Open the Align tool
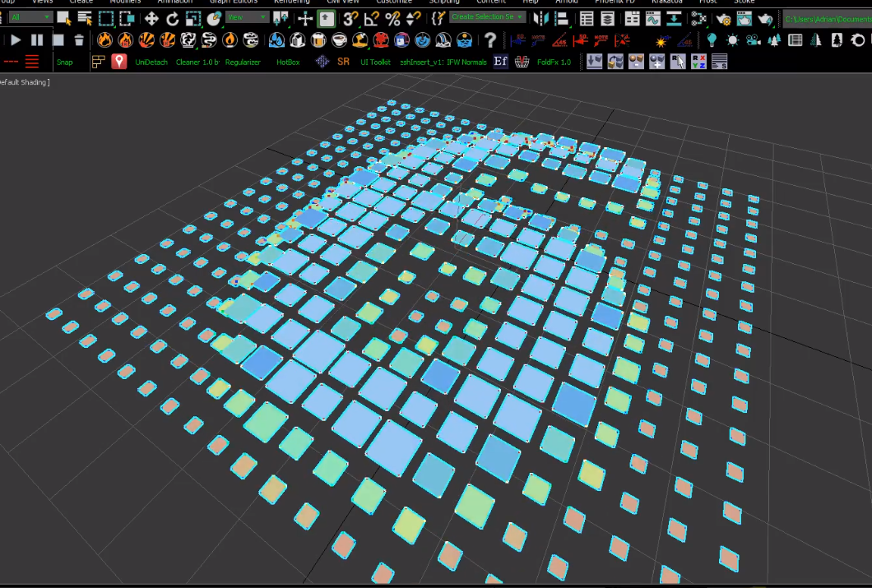The height and width of the screenshot is (588, 872). [562, 19]
